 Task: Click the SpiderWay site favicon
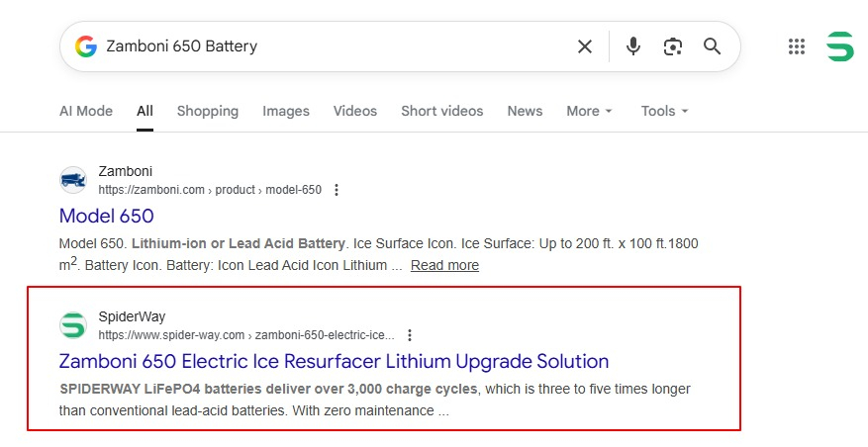coord(73,325)
